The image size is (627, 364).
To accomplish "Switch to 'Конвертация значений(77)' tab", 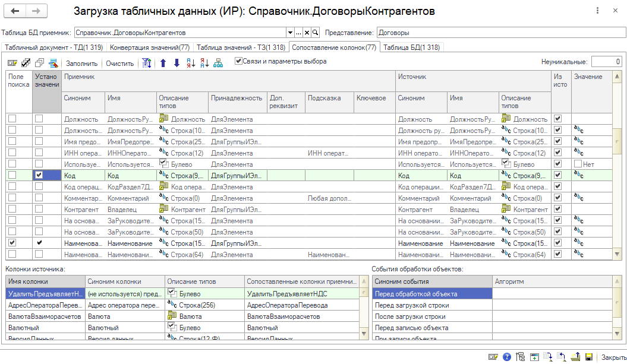I will click(150, 47).
